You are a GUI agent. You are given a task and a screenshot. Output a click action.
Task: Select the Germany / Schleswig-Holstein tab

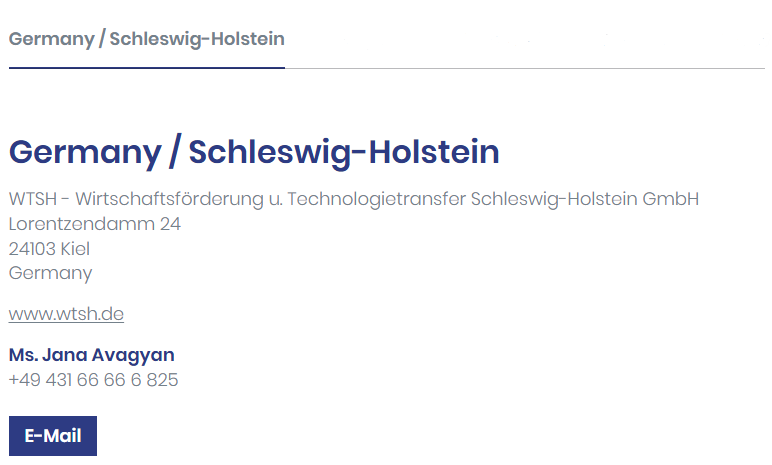tap(147, 39)
